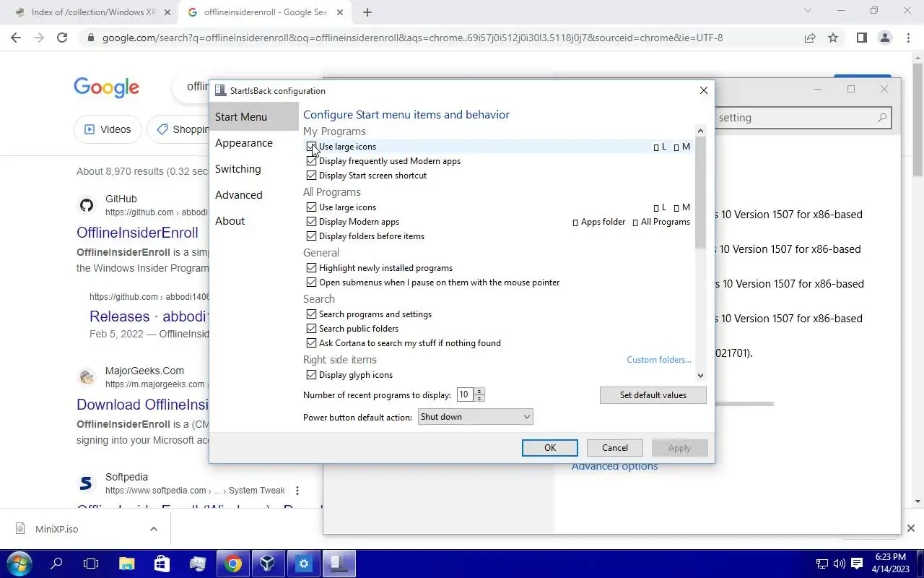Click Set default values button
The height and width of the screenshot is (578, 924).
coord(653,395)
